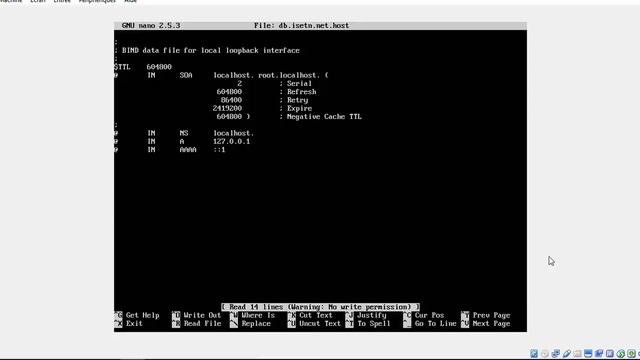Click the No write permission warning message
640x360 pixels.
pos(320,307)
